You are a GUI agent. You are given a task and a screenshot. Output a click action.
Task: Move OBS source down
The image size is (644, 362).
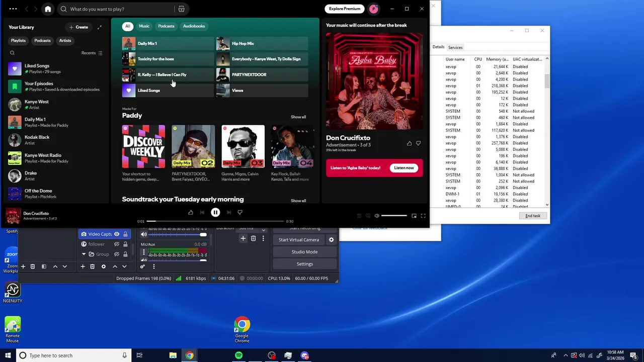pos(124,266)
